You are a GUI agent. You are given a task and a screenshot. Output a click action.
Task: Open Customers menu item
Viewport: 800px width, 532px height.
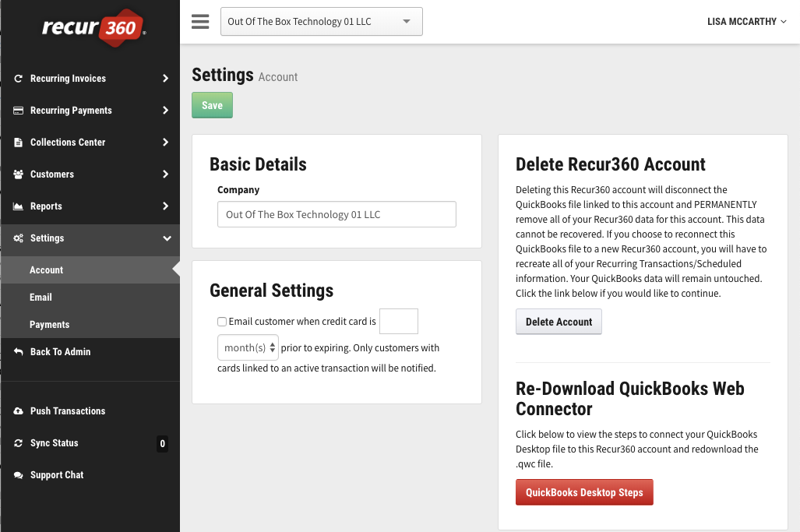[90, 174]
